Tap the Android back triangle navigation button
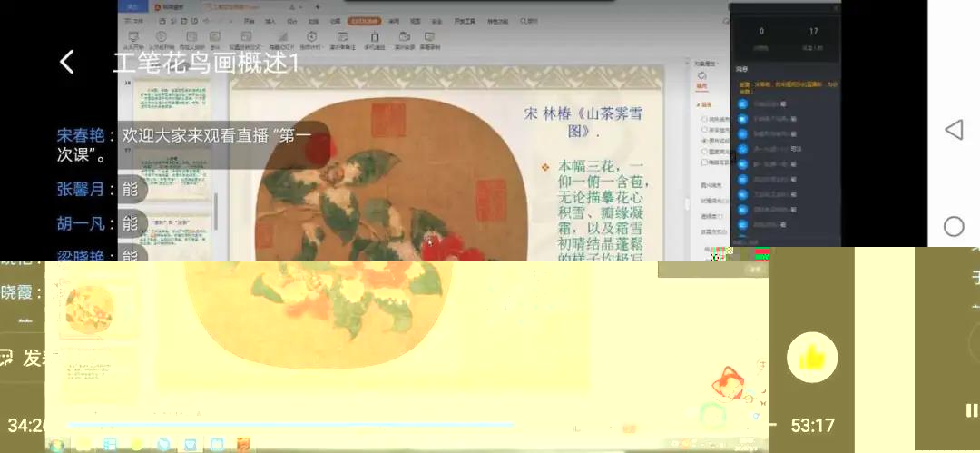Screen dimensions: 980x453 pos(953,130)
